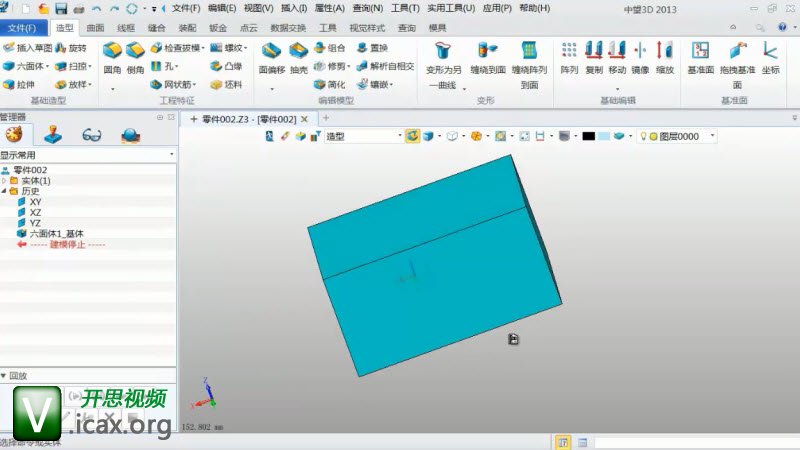The image size is (800, 450).
Task: Open the 视图(V) menu
Action: (x=258, y=9)
